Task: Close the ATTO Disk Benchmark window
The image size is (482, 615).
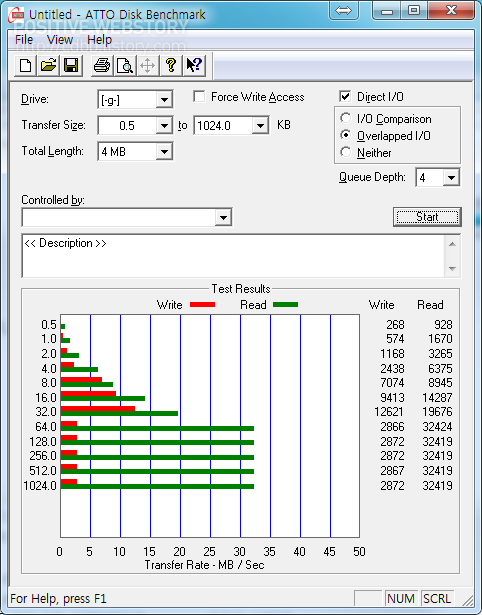Action: (451, 11)
